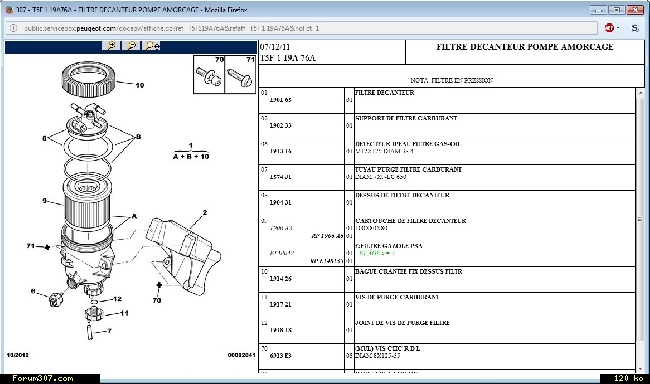Viewport: 650px width, 384px height.
Task: Select part 1914 26 Bague Crantee row
Action: tap(447, 279)
